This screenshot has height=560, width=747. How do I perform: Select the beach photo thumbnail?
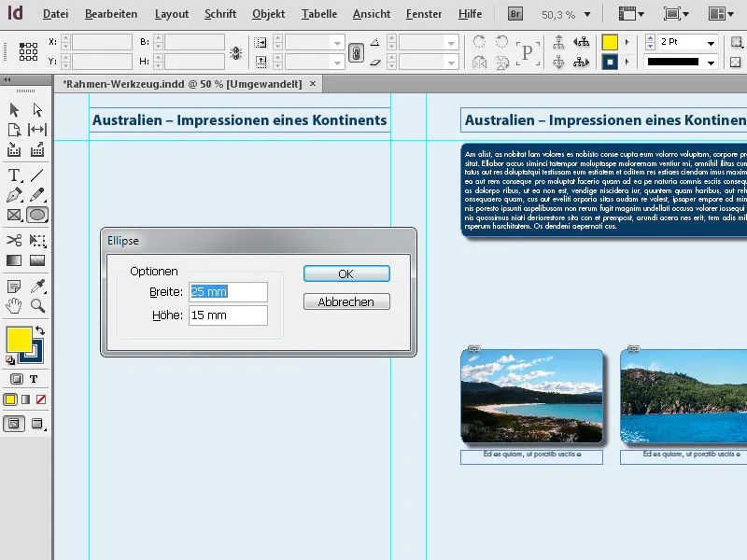click(531, 396)
